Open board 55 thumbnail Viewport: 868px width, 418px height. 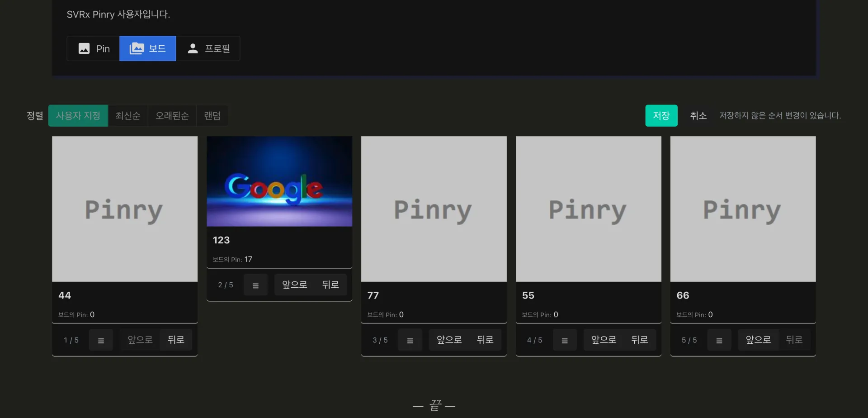pos(589,209)
